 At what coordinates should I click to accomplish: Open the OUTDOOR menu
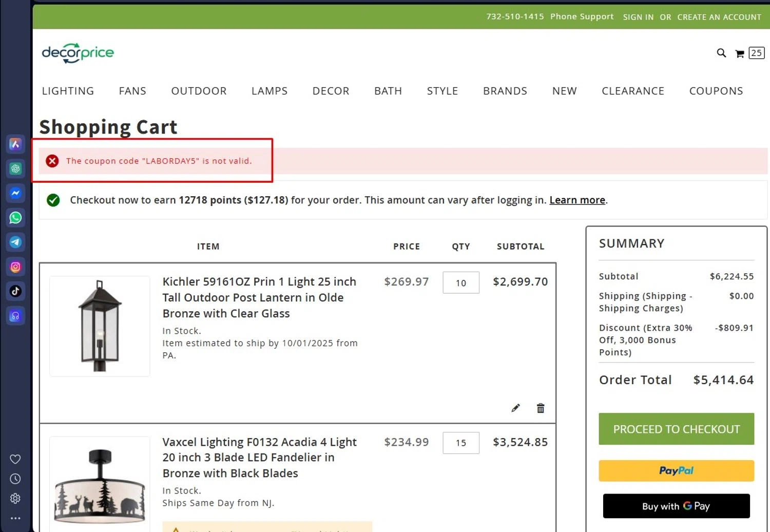click(199, 91)
